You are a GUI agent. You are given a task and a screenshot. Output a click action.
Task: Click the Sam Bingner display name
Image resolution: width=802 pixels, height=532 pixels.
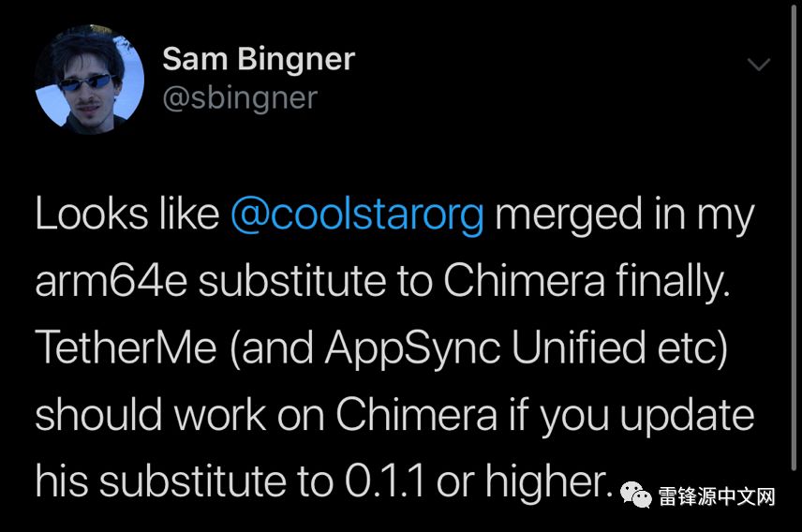coord(259,59)
